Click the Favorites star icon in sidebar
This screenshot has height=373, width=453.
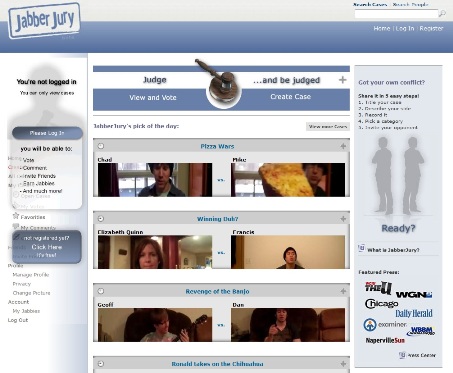(x=16, y=216)
